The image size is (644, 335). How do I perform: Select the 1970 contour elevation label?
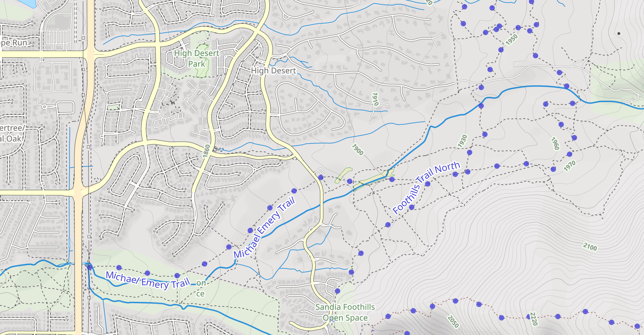(x=570, y=166)
